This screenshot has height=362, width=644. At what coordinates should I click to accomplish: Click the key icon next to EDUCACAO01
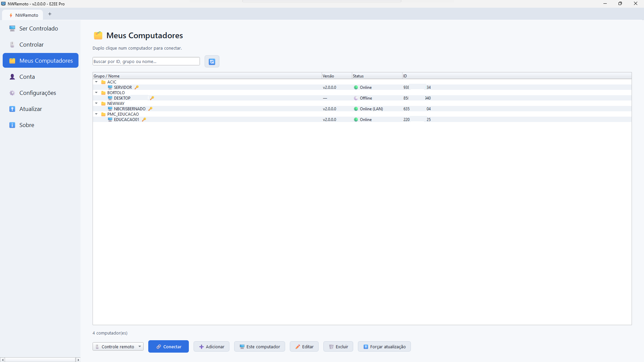[144, 120]
